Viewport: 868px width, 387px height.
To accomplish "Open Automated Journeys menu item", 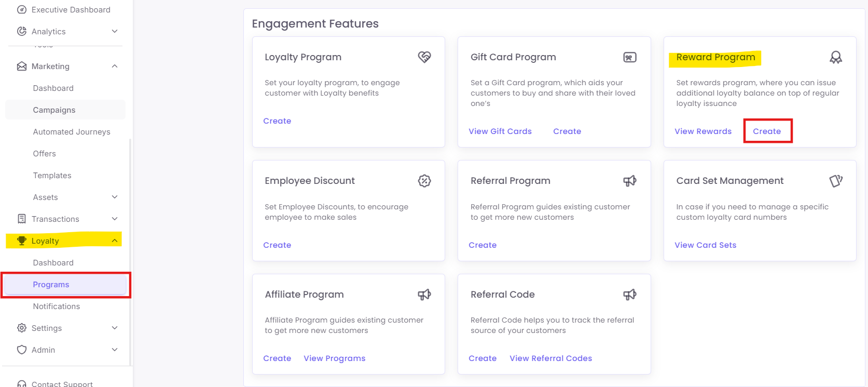I will point(72,132).
